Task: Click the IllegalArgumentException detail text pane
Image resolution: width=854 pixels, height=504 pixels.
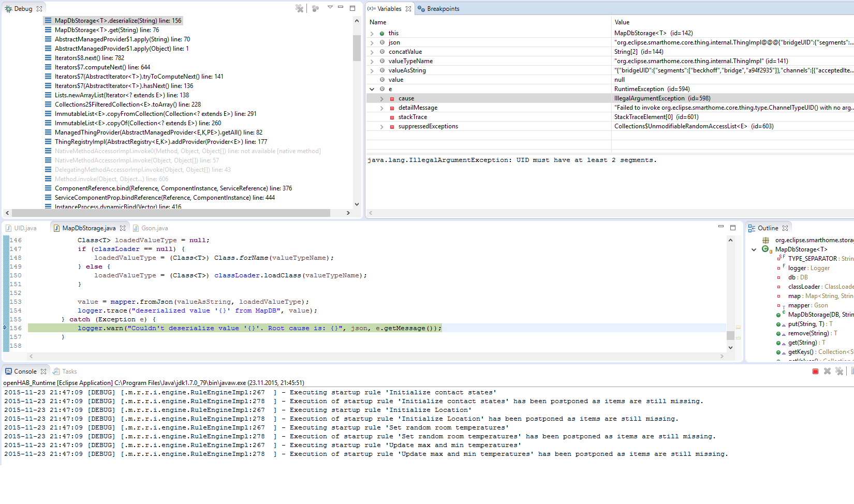Action: point(610,181)
